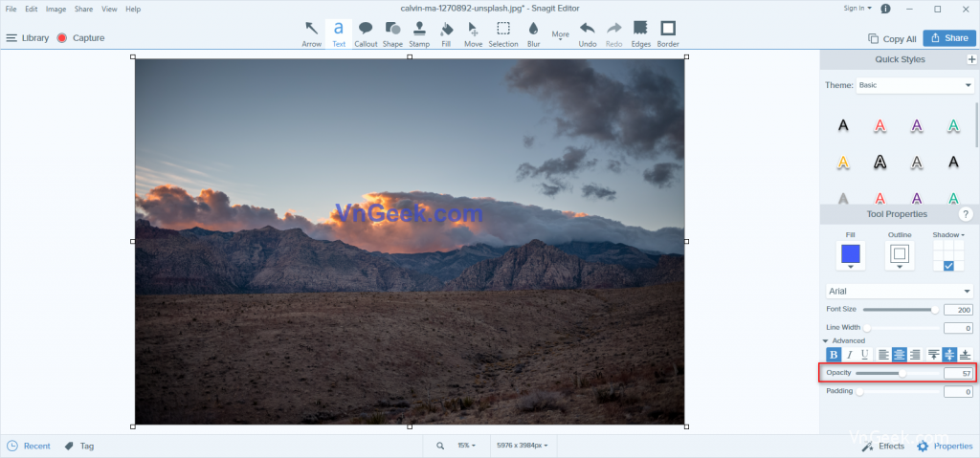Open the File menu
The width and height of the screenshot is (980, 458).
[x=11, y=9]
